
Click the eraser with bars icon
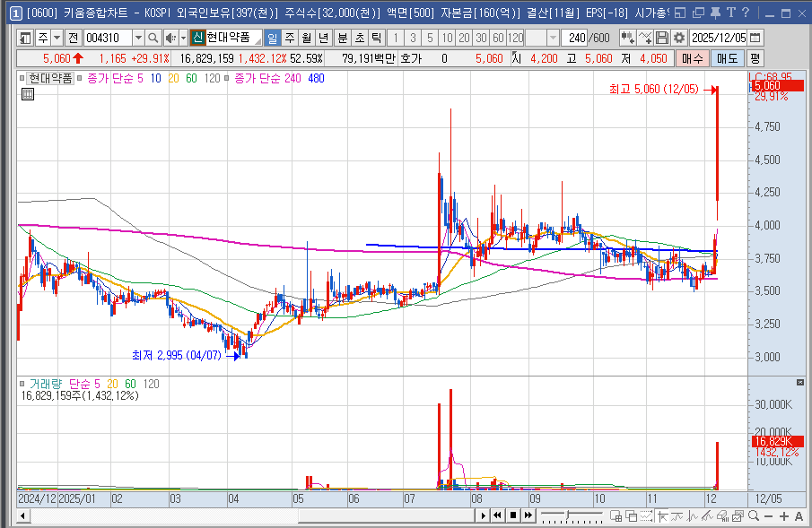click(x=722, y=515)
